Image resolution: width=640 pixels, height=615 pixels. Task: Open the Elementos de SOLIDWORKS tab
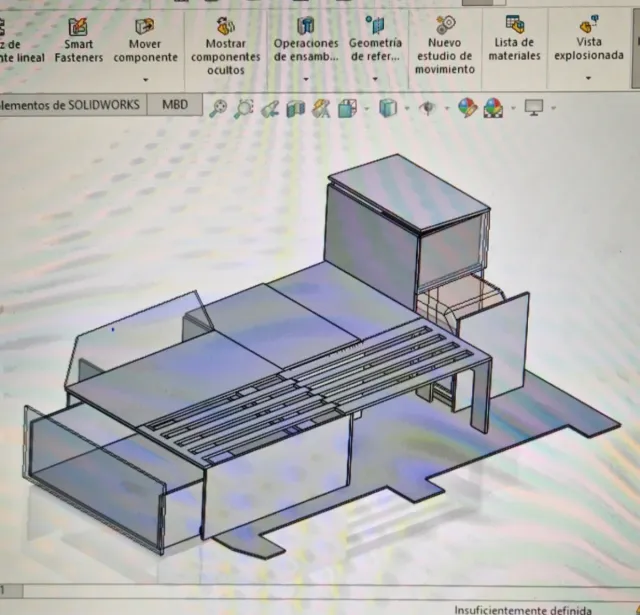[x=70, y=105]
